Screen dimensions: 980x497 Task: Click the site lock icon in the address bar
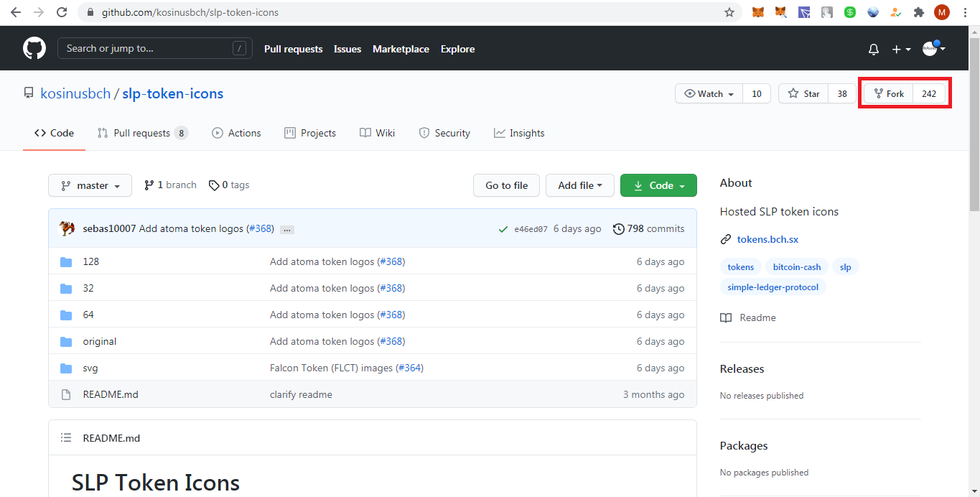[x=90, y=13]
